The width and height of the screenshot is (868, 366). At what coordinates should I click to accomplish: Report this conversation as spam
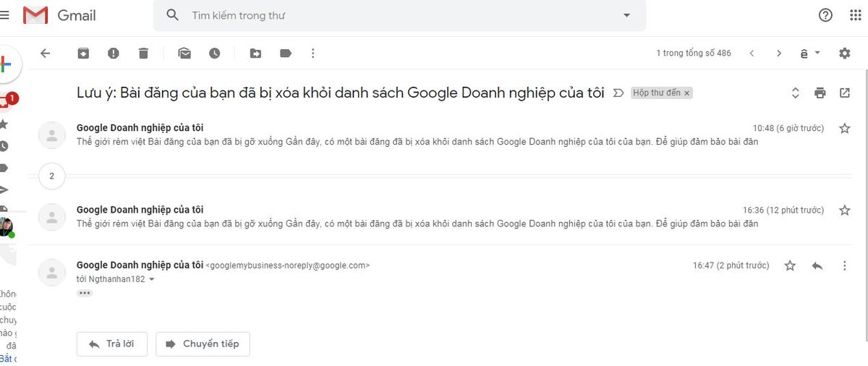[114, 53]
